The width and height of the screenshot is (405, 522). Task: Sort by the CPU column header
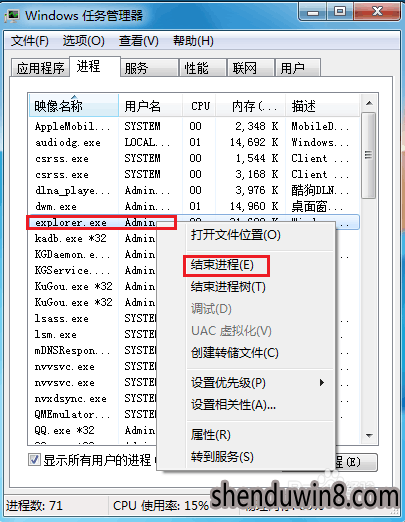pos(200,106)
